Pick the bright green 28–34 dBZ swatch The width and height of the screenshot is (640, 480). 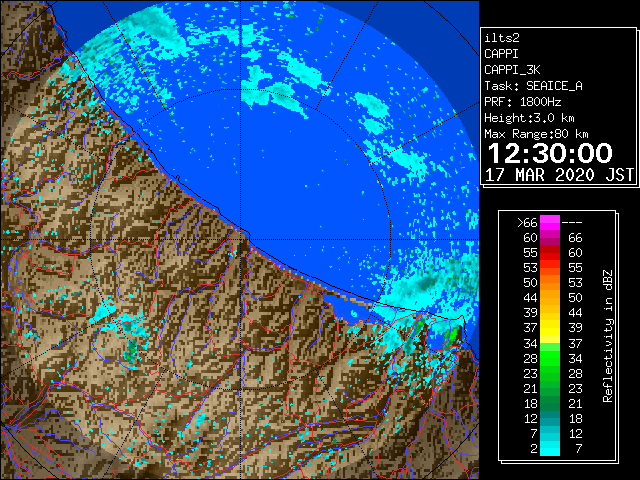(x=550, y=358)
